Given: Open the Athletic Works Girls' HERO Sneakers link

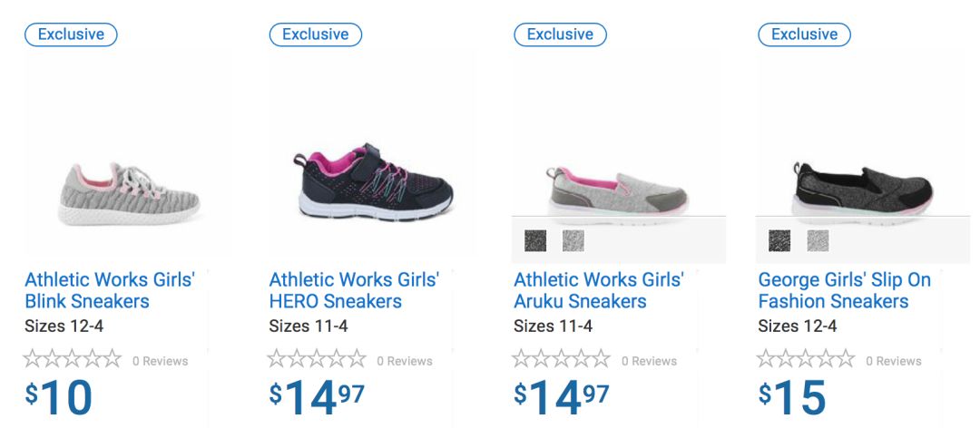Looking at the screenshot, I should (354, 290).
